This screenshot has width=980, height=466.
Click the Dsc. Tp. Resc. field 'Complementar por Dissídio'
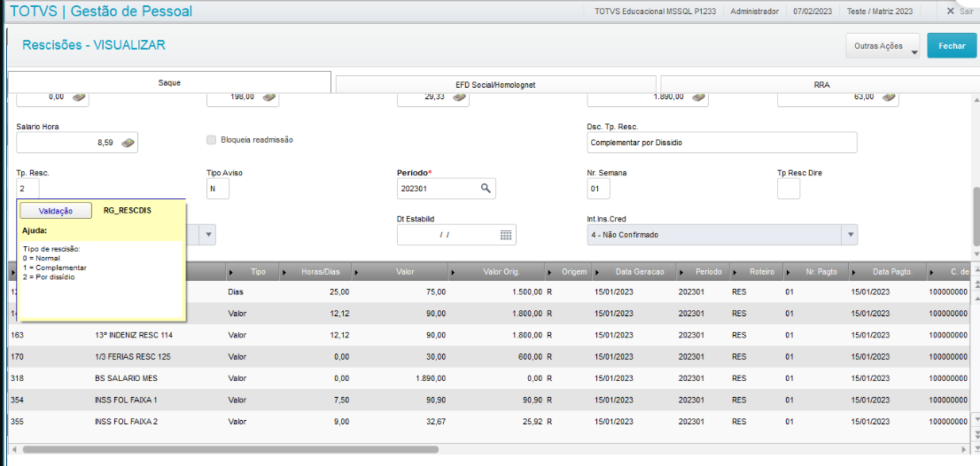[722, 143]
